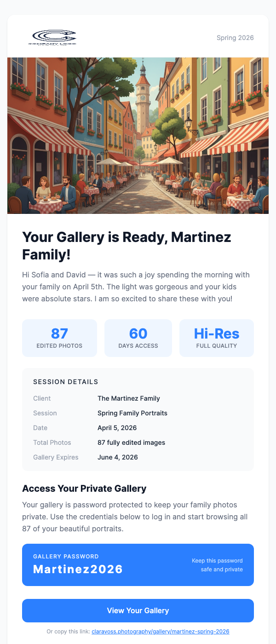The image size is (276, 644).
Task: Click the Hi-Res Full Quality stat card
Action: [x=216, y=338]
